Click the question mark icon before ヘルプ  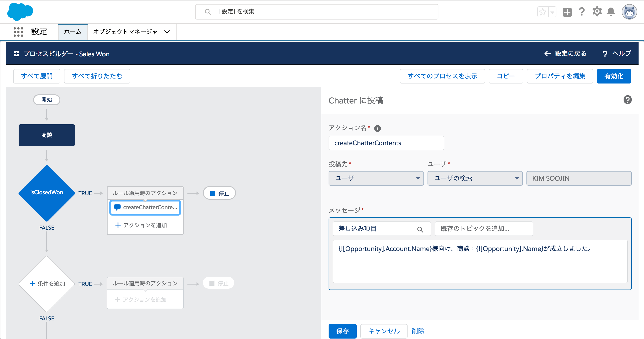(x=605, y=54)
